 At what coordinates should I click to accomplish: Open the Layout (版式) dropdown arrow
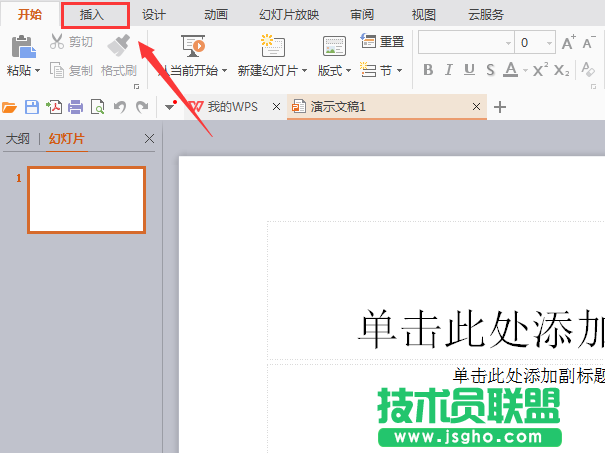[x=348, y=71]
